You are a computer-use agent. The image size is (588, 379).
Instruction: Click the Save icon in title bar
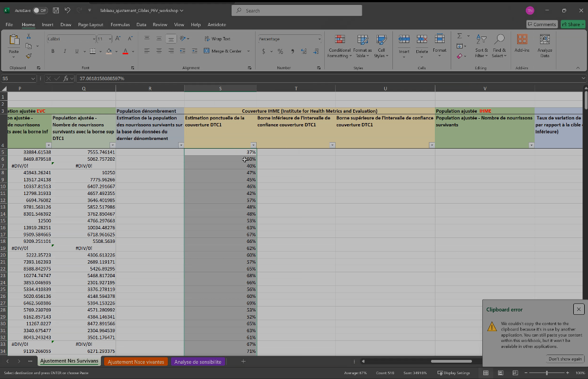coord(56,10)
